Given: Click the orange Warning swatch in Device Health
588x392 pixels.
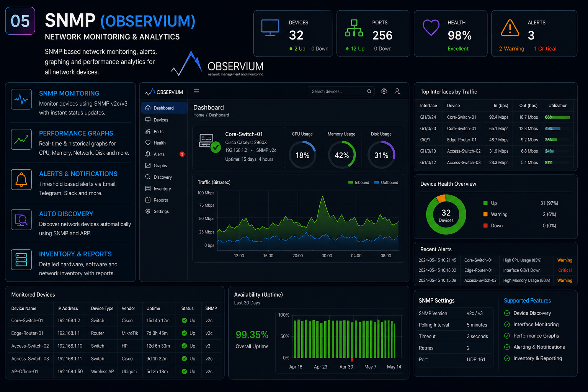Looking at the screenshot, I should 485,214.
